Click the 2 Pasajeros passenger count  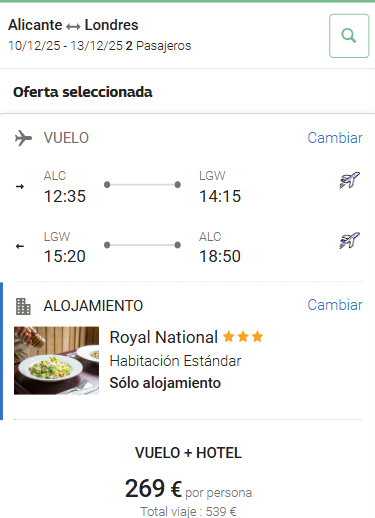pos(158,46)
